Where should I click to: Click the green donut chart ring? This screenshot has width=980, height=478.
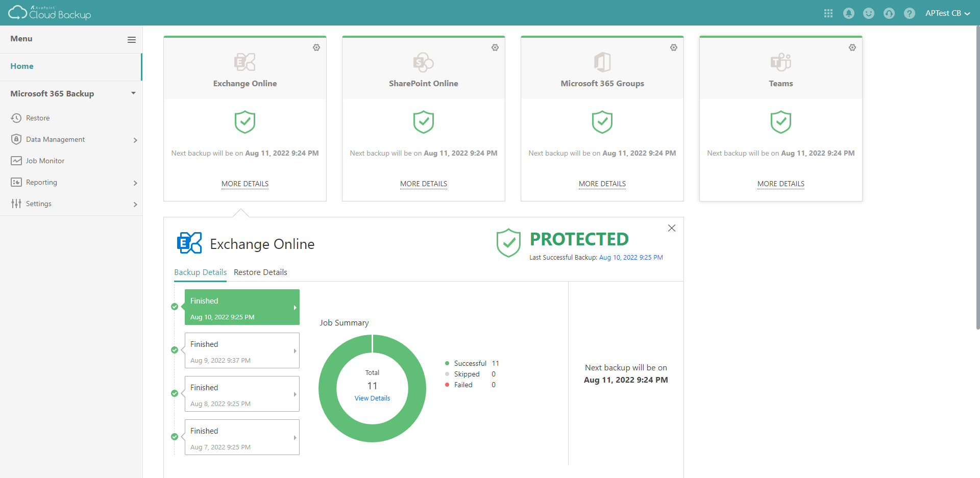click(x=328, y=388)
